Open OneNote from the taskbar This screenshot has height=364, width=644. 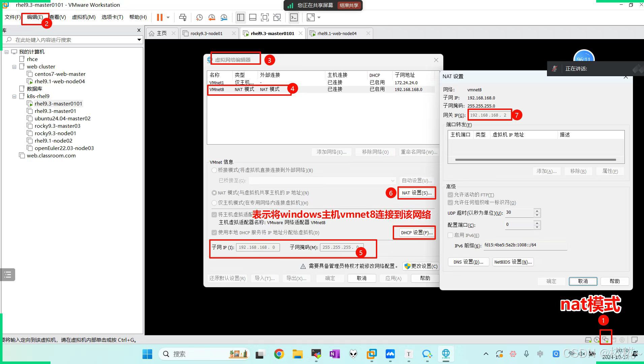coord(334,354)
